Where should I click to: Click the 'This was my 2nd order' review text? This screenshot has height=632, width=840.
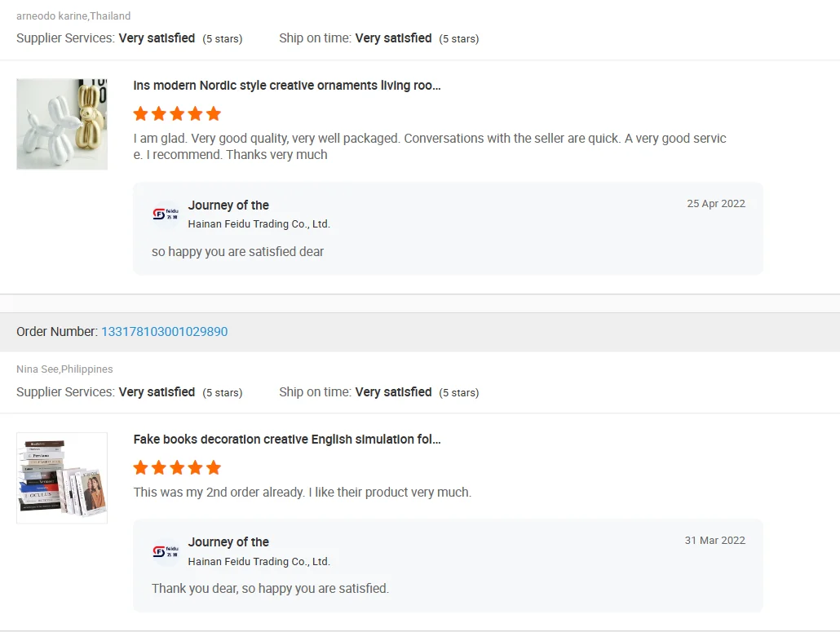click(x=302, y=493)
